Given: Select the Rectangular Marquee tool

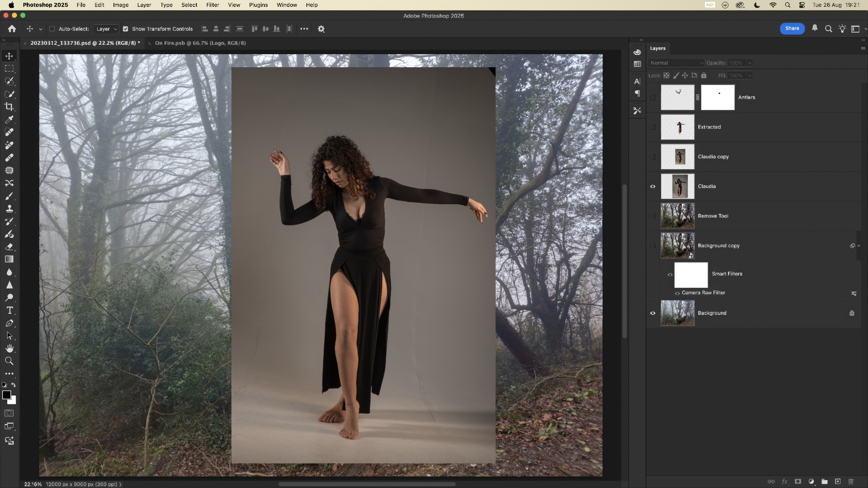Looking at the screenshot, I should click(x=9, y=68).
